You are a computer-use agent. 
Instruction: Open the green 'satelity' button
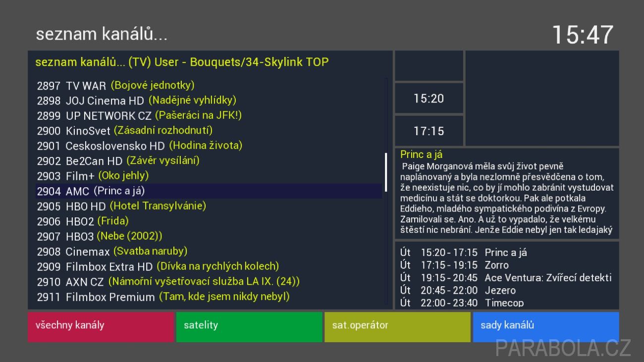point(249,327)
